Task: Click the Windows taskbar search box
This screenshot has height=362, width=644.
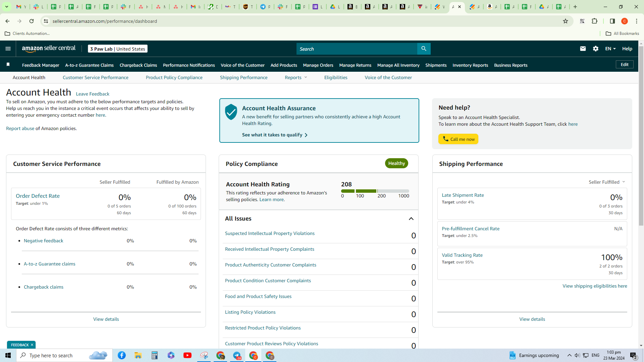Action: tap(64, 355)
